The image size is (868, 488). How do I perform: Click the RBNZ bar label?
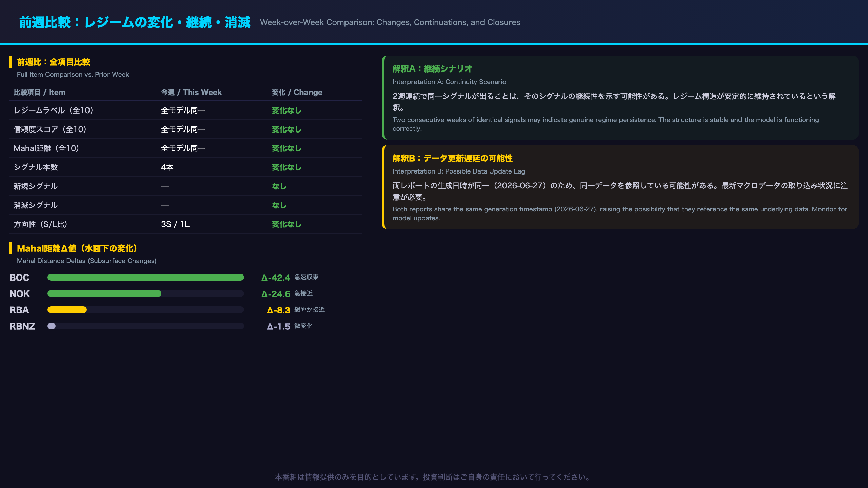click(22, 326)
